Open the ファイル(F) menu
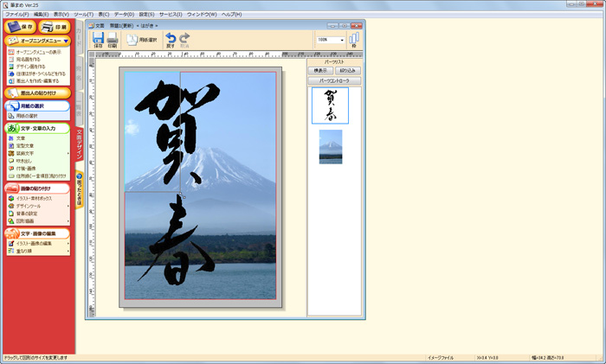This screenshot has height=364, width=606. pyautogui.click(x=16, y=15)
